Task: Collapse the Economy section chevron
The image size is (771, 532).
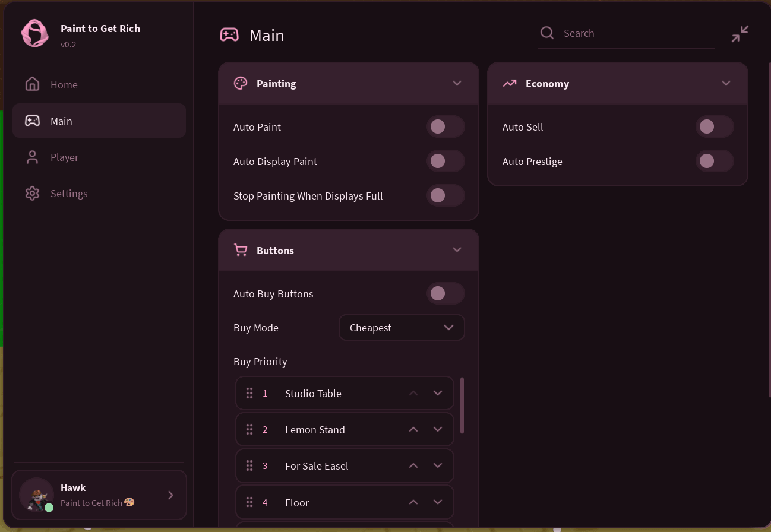Action: (x=726, y=83)
